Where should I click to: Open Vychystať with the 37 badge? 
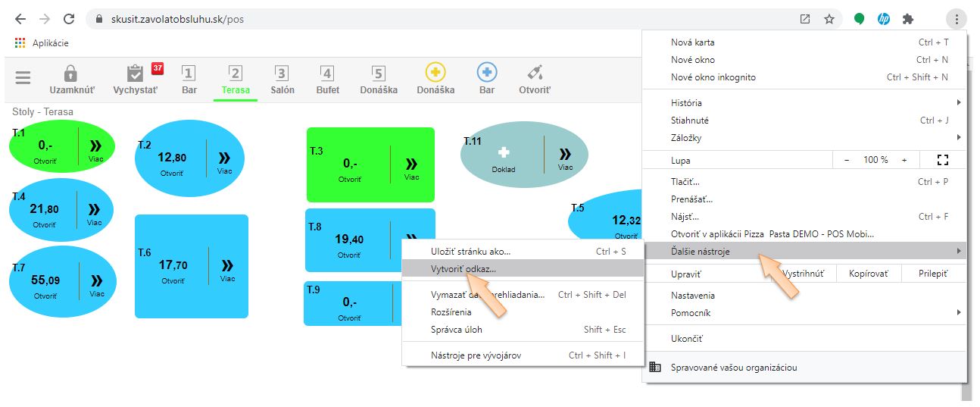(x=136, y=74)
